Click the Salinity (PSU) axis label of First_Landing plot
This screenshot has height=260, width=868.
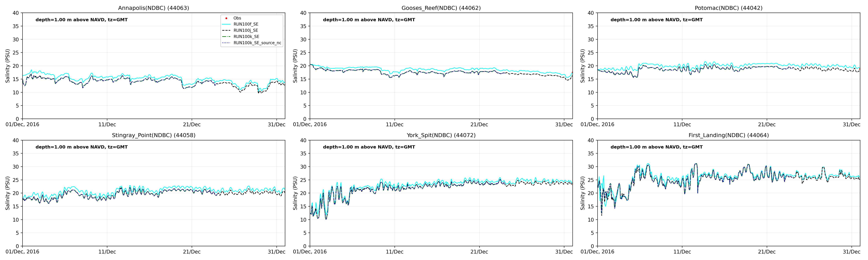(583, 193)
